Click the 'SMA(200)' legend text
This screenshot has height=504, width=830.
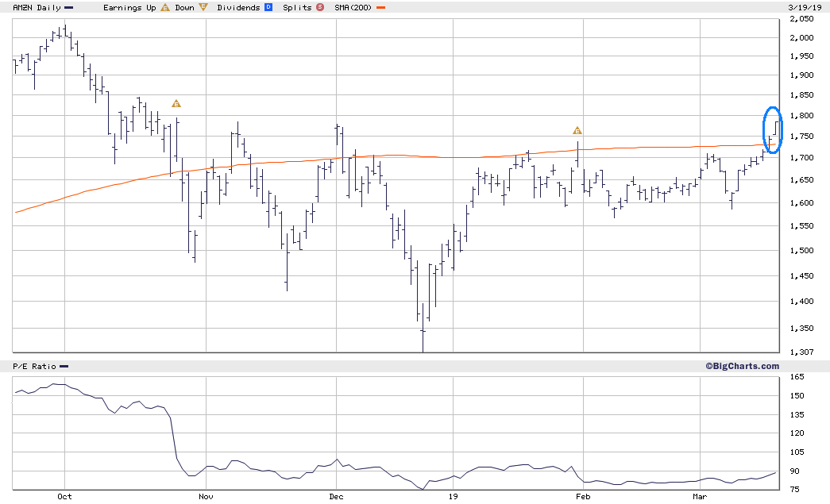353,7
